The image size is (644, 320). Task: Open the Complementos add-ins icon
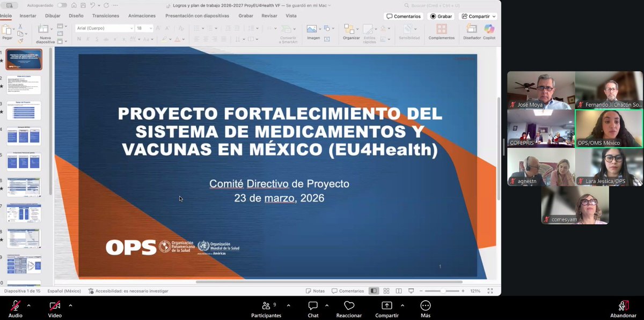(x=442, y=29)
